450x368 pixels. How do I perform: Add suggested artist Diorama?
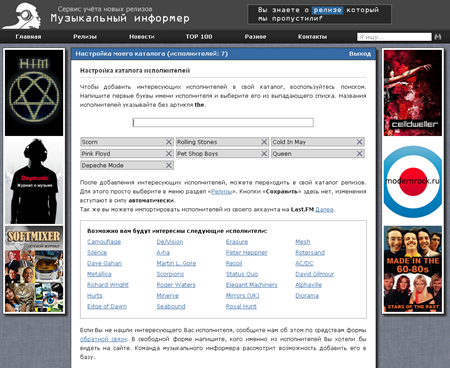coord(307,296)
